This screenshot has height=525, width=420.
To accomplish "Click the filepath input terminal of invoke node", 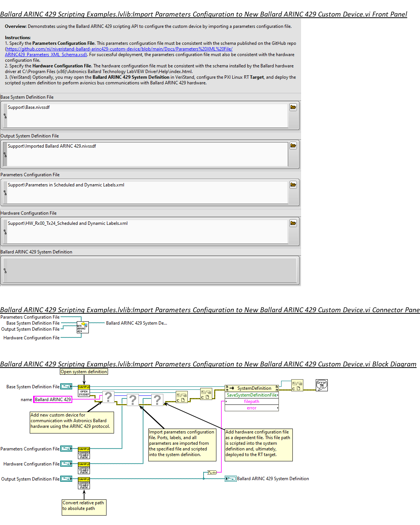I will pos(252,401).
